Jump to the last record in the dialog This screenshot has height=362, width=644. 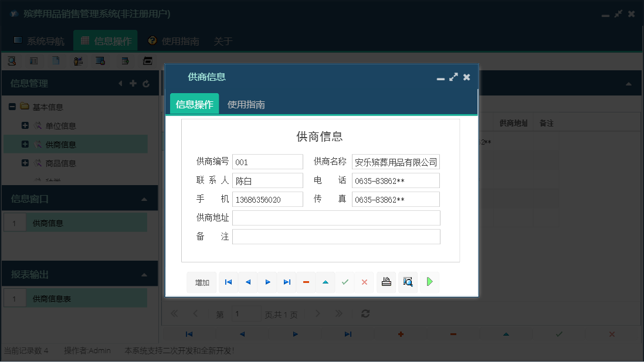(287, 282)
